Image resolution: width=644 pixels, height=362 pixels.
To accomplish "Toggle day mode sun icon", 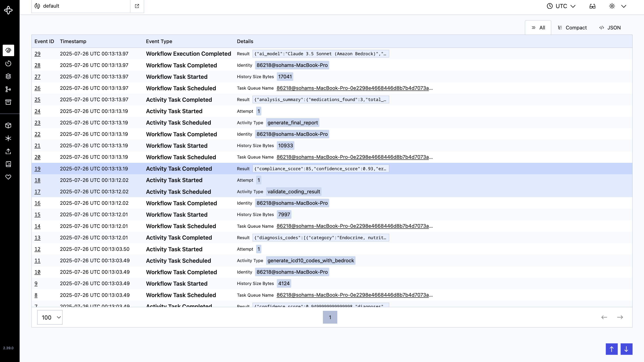I will 612,6.
